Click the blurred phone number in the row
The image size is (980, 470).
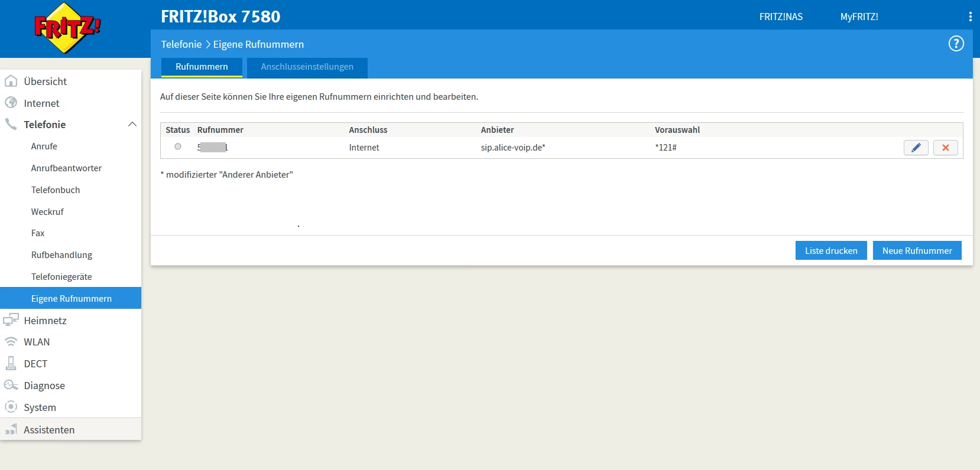coord(213,148)
